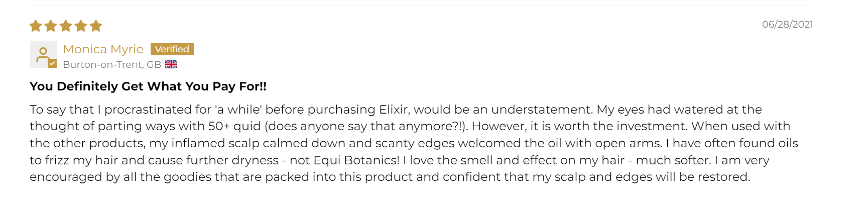This screenshot has height=200, width=868.
Task: Click the first gold rating star
Action: [x=36, y=26]
